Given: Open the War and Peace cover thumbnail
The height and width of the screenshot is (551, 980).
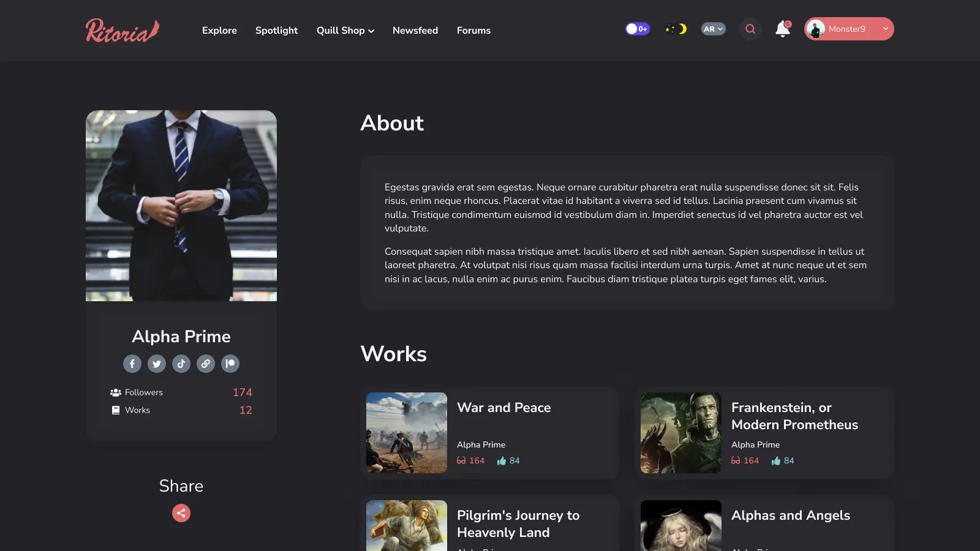Looking at the screenshot, I should click(x=407, y=433).
